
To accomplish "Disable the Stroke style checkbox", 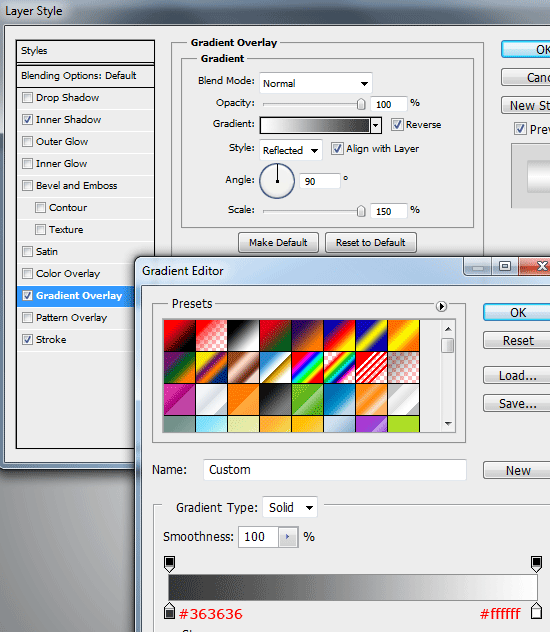I will [27, 339].
